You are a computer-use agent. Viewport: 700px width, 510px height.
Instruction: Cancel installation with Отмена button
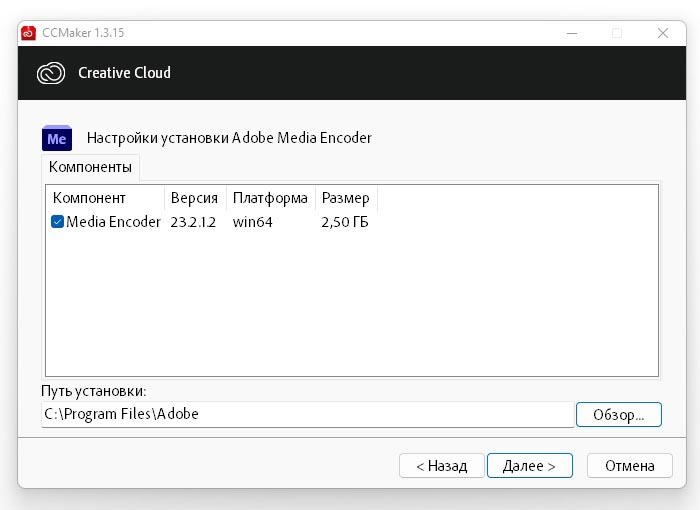pos(629,466)
